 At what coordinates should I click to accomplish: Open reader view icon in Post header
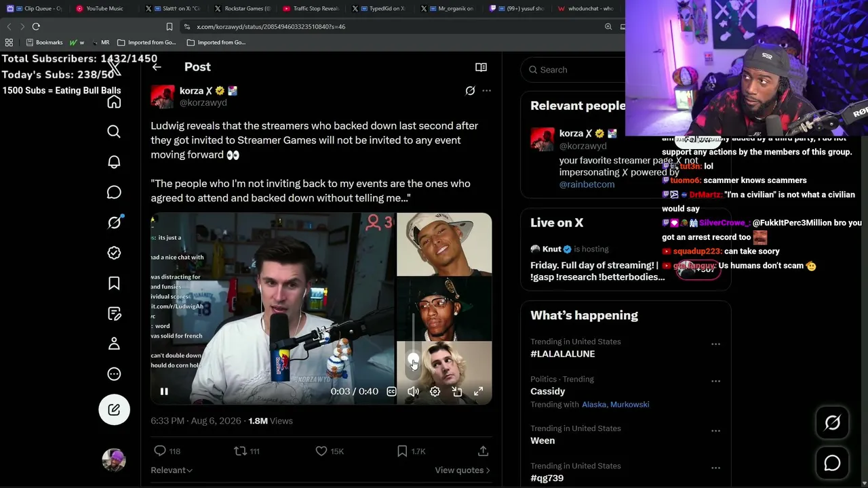coord(481,67)
